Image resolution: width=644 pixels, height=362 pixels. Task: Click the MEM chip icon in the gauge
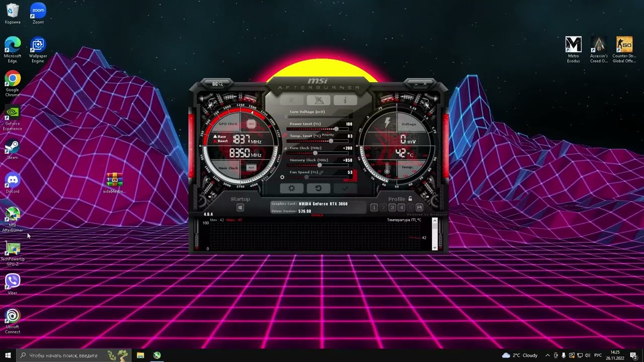(x=251, y=167)
